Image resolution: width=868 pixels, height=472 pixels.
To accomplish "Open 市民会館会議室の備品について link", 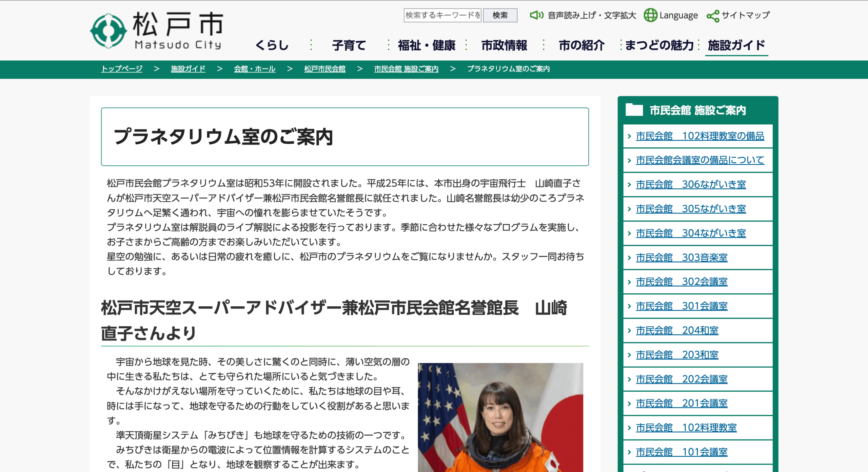I will 700,160.
